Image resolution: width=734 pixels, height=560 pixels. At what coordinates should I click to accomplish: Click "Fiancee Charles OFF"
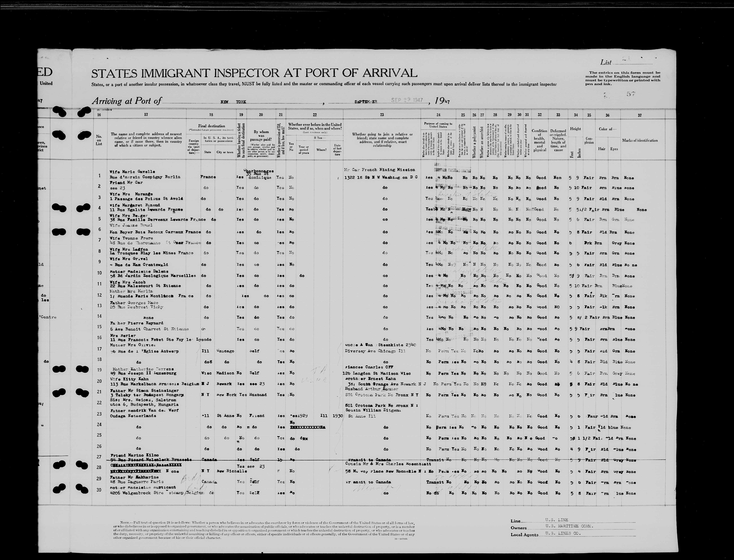(370, 367)
